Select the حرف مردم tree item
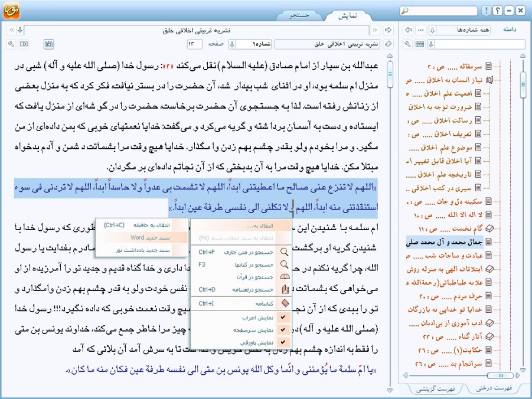This screenshot has height=399, width=532. (451, 296)
